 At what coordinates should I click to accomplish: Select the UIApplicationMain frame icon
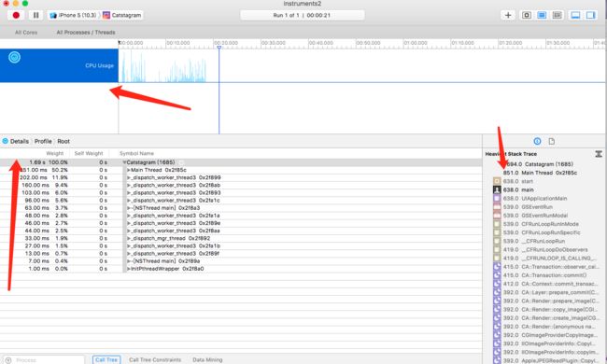pyautogui.click(x=497, y=198)
